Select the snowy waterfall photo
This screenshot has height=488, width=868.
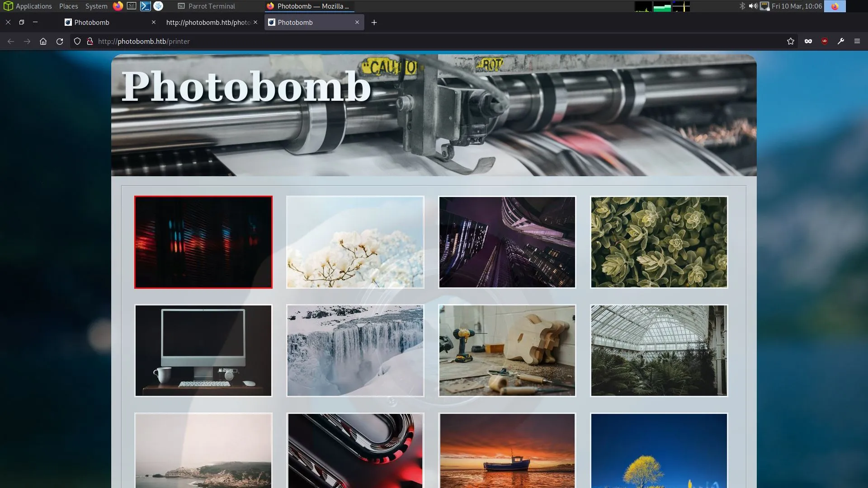(355, 351)
